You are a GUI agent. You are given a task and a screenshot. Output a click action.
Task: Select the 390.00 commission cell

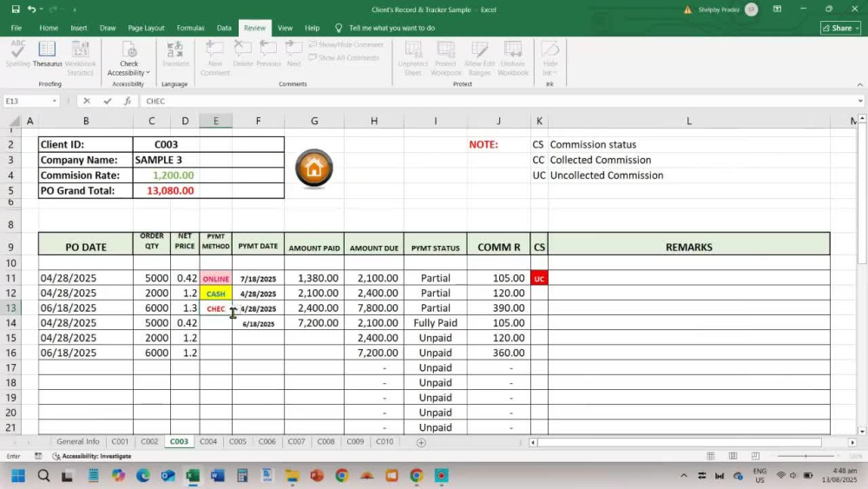(x=498, y=308)
